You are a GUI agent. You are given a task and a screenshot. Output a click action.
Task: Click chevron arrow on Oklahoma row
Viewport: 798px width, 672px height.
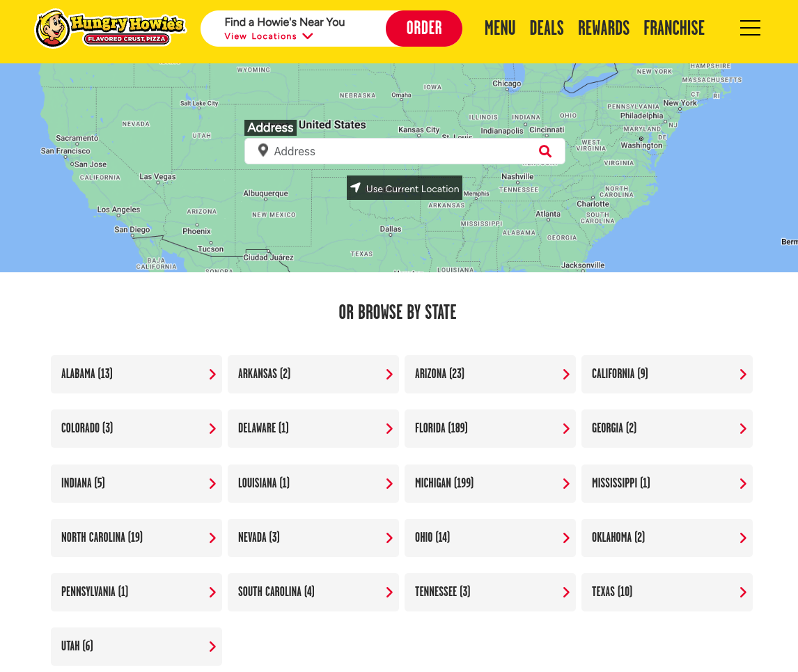(x=743, y=538)
